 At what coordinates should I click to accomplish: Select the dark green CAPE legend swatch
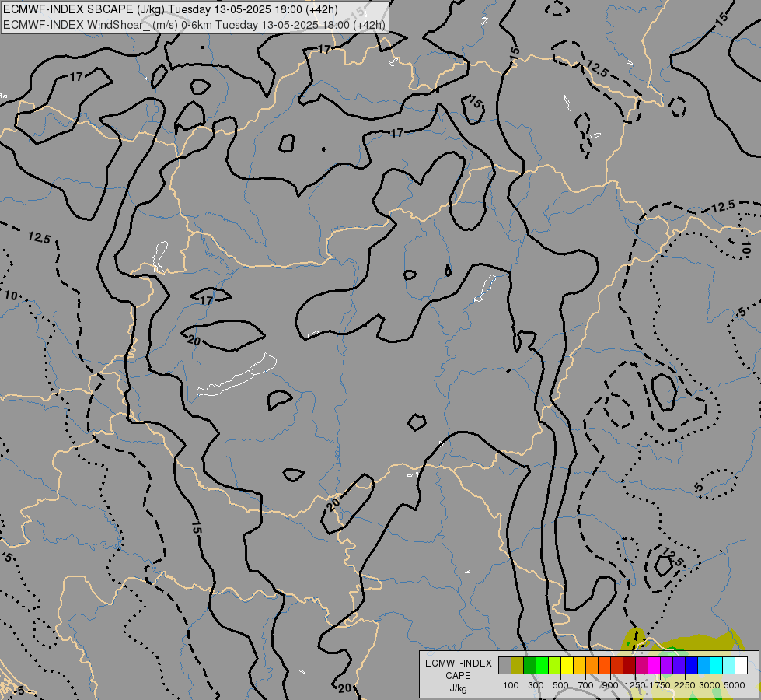click(x=529, y=665)
